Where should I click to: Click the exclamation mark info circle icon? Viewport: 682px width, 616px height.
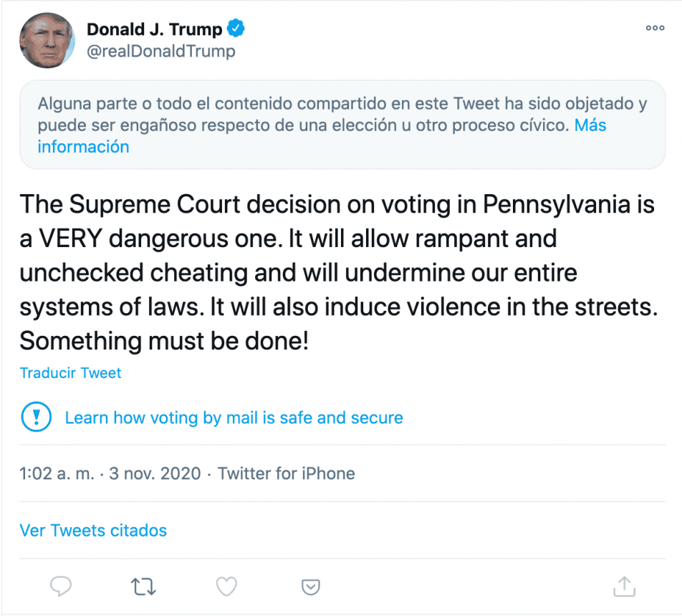pyautogui.click(x=36, y=417)
